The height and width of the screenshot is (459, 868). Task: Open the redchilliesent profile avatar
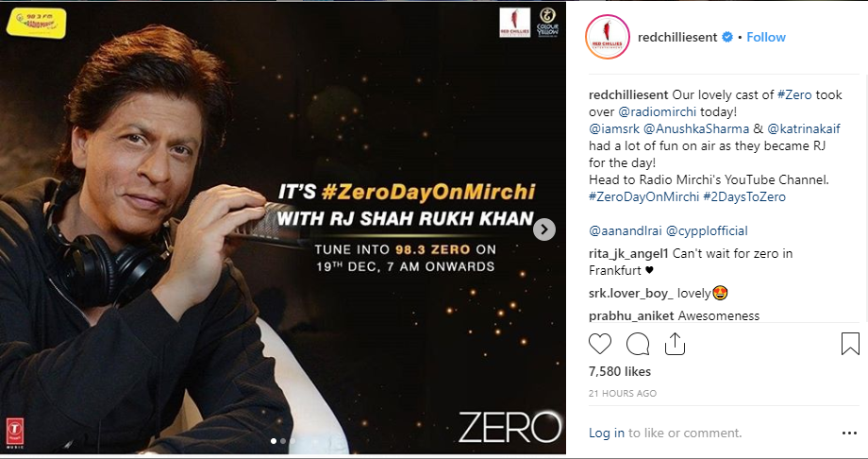pos(608,37)
